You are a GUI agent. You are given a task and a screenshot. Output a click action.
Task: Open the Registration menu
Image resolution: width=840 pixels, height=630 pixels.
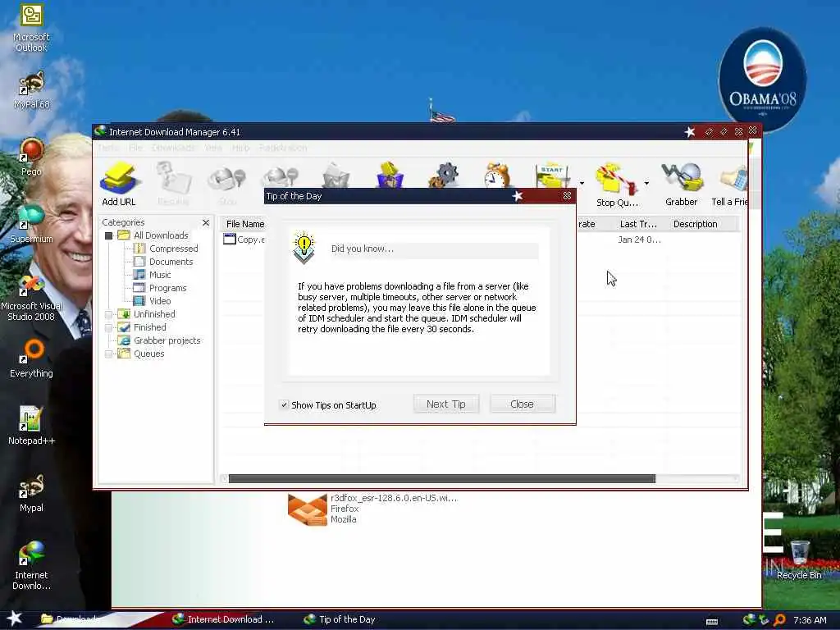pos(283,148)
